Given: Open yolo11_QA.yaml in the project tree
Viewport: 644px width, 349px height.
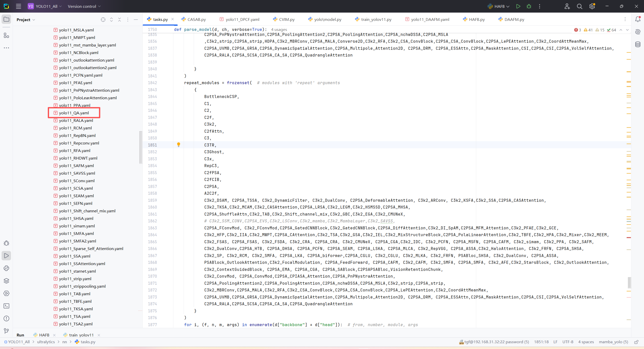Looking at the screenshot, I should (x=74, y=113).
